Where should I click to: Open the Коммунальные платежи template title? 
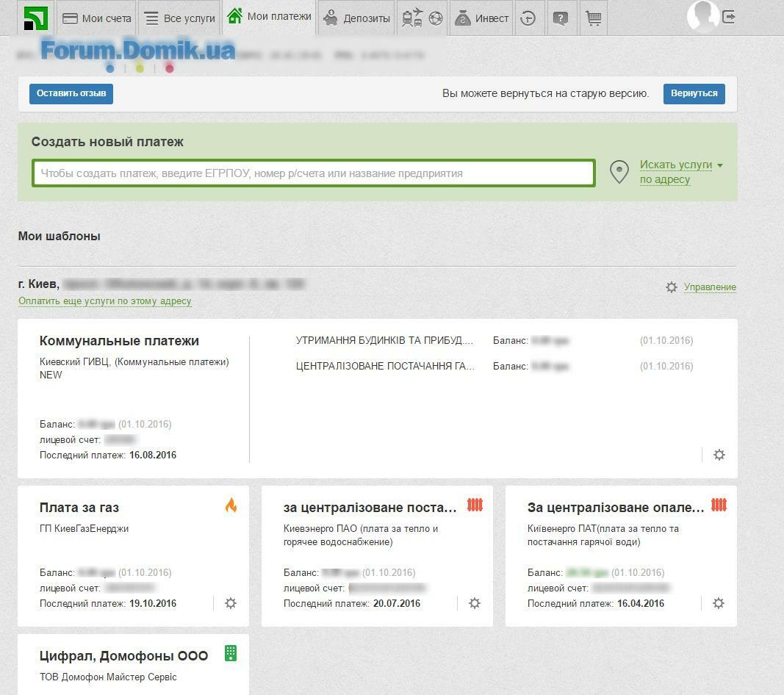point(119,341)
